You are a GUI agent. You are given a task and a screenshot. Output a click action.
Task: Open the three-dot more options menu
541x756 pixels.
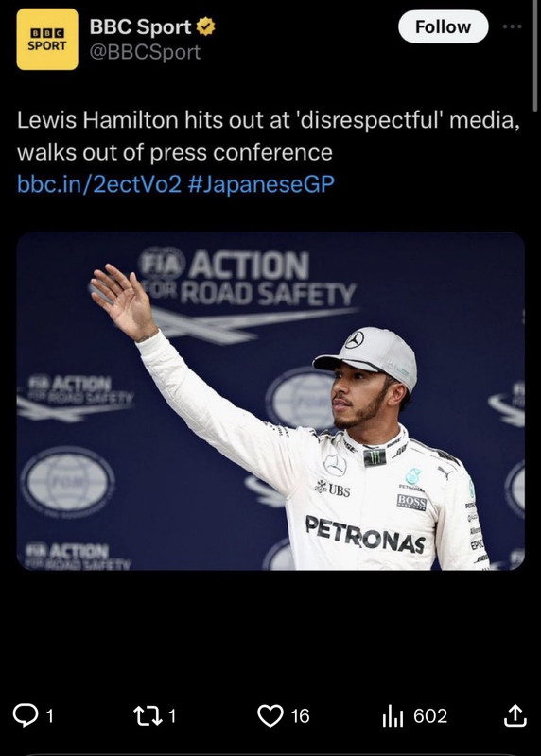pos(512,26)
